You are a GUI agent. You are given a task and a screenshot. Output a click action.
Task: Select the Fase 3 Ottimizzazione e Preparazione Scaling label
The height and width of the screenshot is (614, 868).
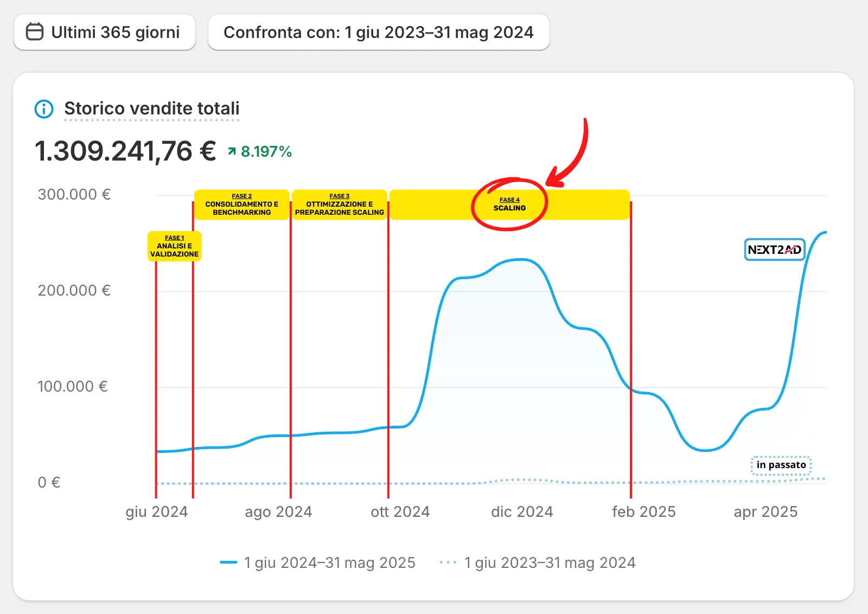(339, 204)
